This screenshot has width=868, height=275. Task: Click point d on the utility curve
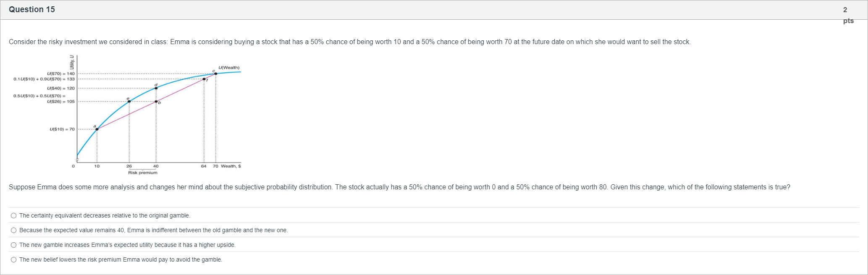coord(156,88)
